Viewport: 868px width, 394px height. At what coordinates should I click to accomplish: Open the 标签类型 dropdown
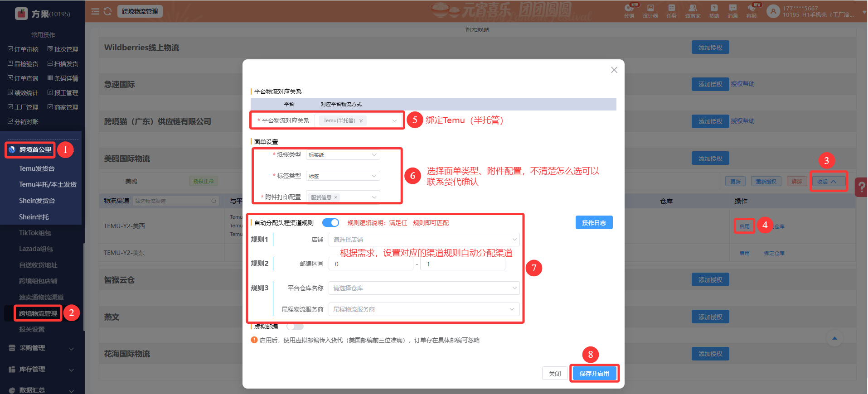[x=343, y=176]
